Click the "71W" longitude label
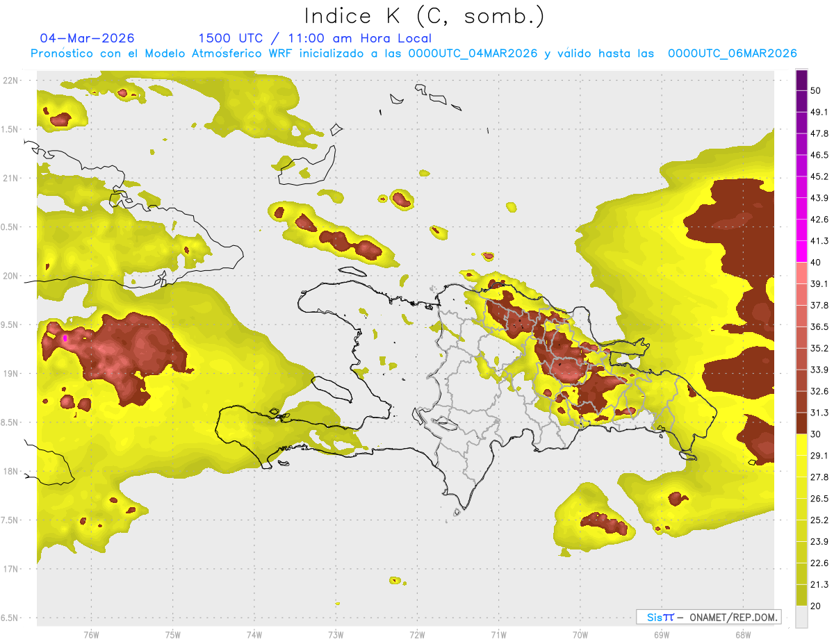The image size is (834, 644). coord(498,635)
